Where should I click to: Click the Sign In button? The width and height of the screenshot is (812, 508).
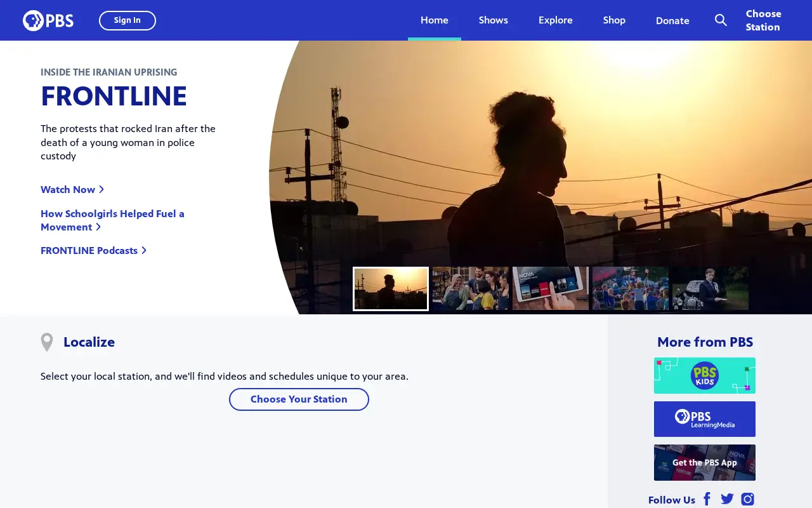[x=128, y=20]
